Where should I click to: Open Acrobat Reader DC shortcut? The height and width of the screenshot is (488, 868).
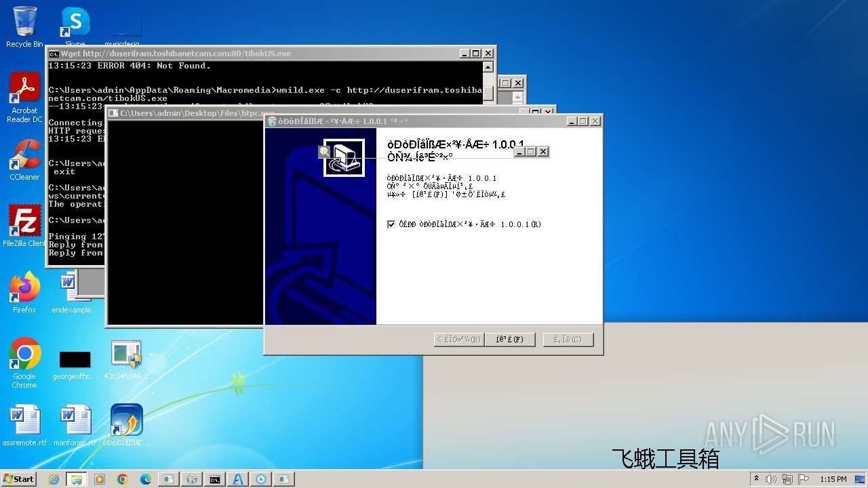click(x=24, y=97)
